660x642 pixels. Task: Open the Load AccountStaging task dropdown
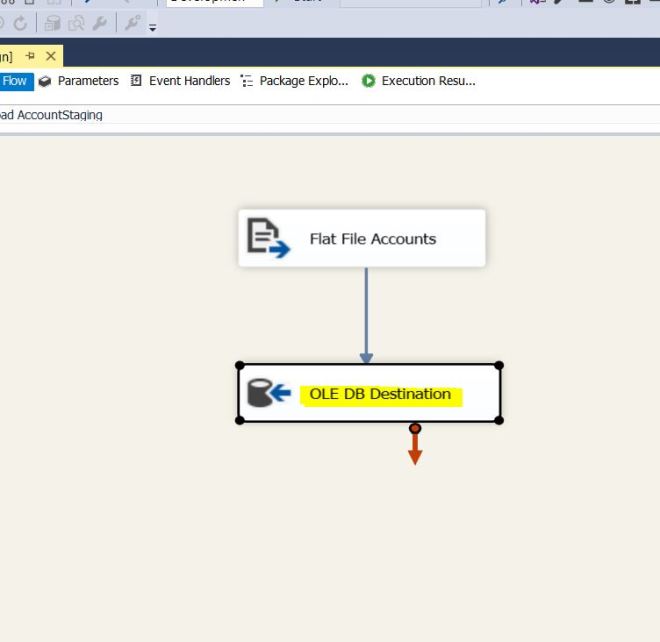[50, 115]
